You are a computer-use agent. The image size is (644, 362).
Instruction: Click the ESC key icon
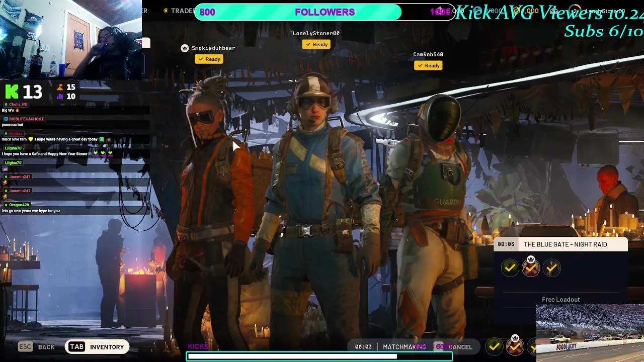[25, 346]
